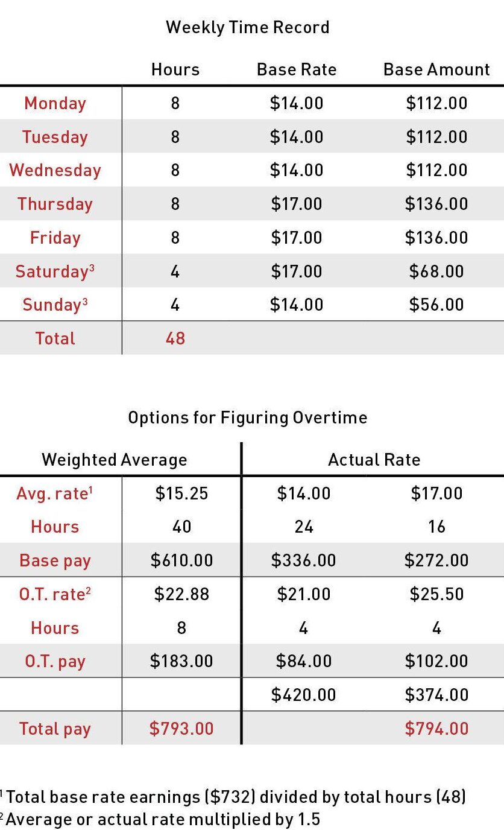Select the Base Rate column header
Image resolution: width=504 pixels, height=830 pixels.
tap(297, 70)
